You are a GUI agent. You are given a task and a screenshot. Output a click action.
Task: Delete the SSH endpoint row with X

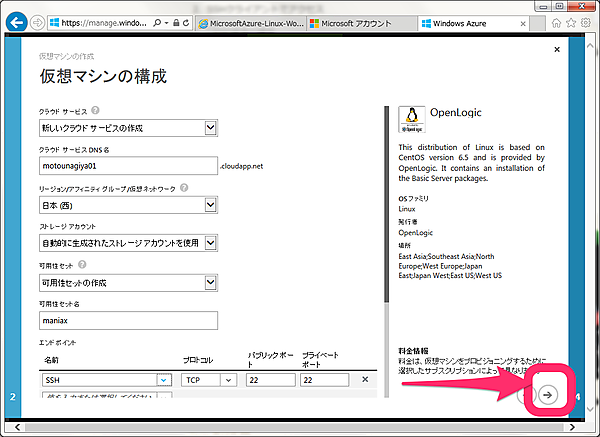[364, 380]
